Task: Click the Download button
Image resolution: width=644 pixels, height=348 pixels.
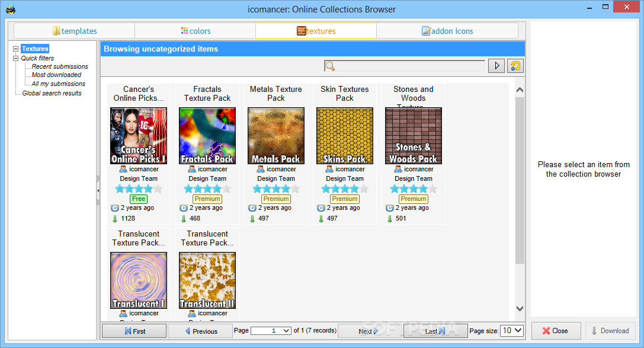Action: pyautogui.click(x=610, y=331)
